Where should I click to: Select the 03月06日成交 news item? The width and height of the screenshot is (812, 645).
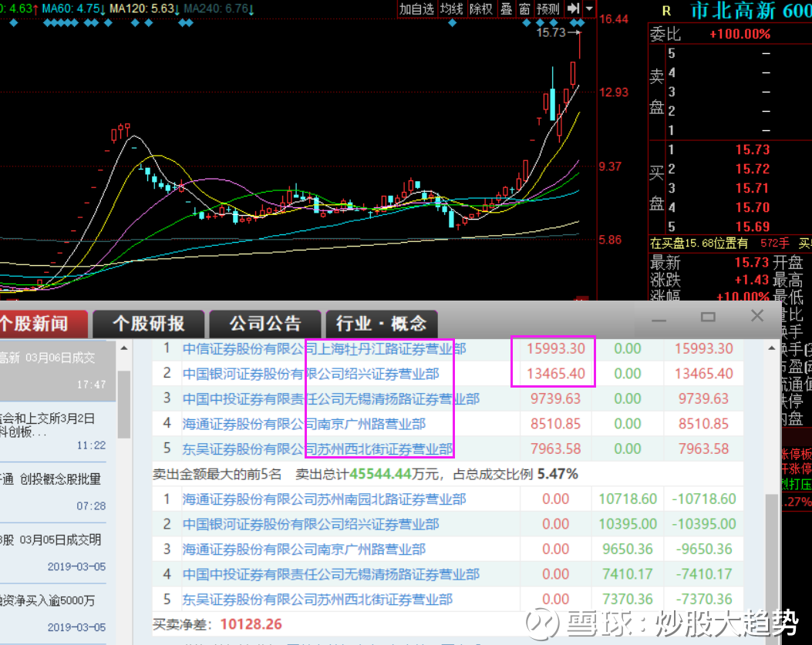tap(58, 371)
